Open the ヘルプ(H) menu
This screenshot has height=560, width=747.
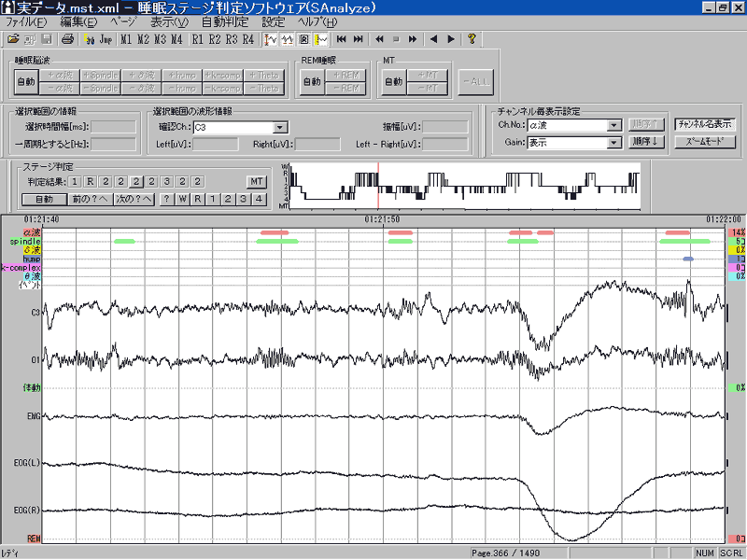(317, 21)
